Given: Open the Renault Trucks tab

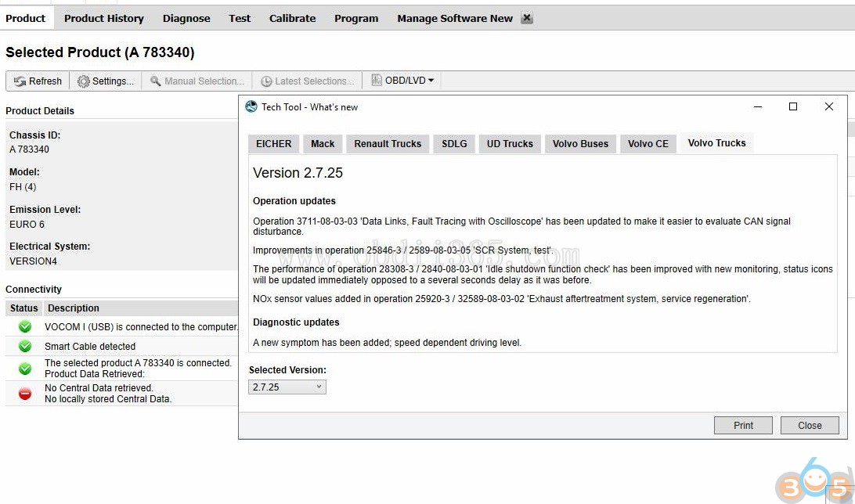Looking at the screenshot, I should pos(388,144).
